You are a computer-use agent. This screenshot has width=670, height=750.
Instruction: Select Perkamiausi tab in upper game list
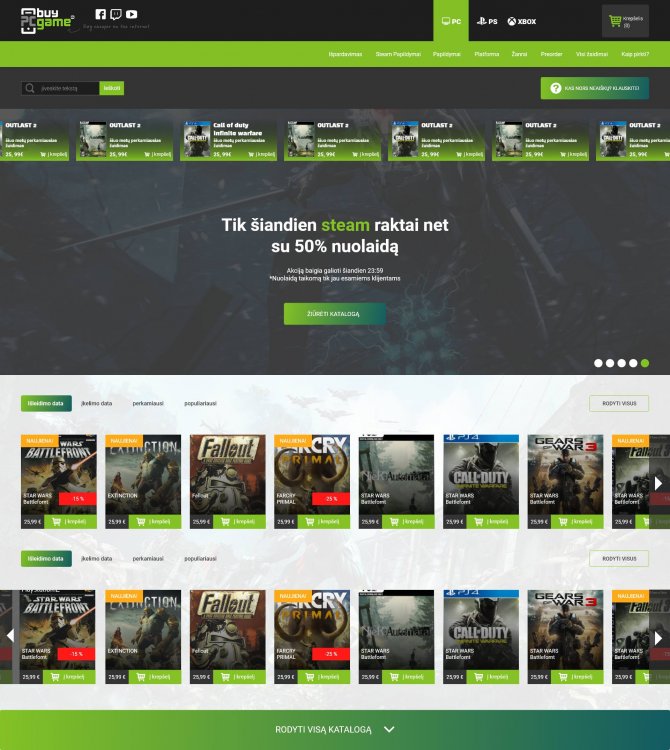[148, 403]
